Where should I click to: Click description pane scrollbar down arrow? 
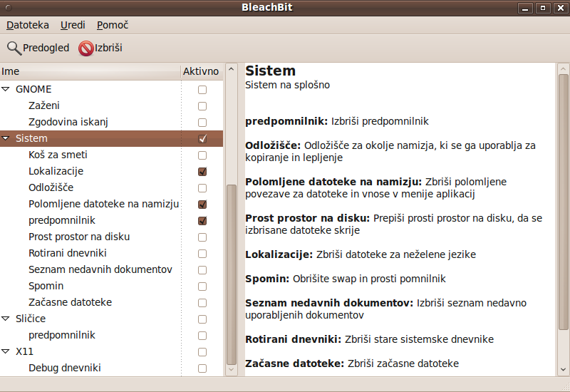click(563, 370)
